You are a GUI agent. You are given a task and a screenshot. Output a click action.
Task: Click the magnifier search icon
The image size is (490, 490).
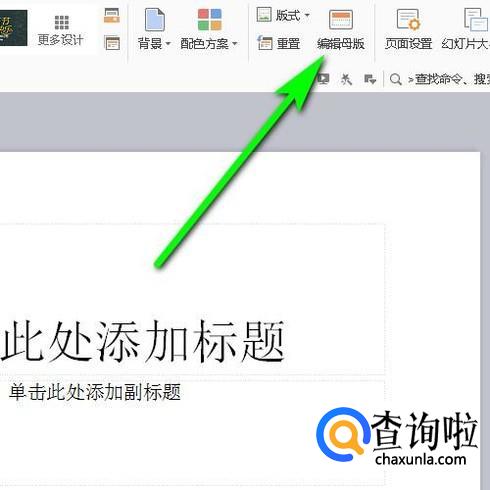pos(396,79)
